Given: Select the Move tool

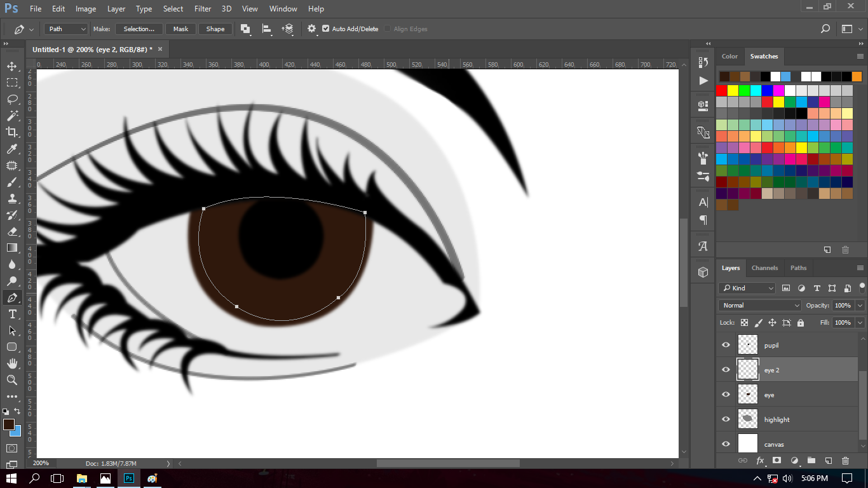Looking at the screenshot, I should [x=12, y=66].
